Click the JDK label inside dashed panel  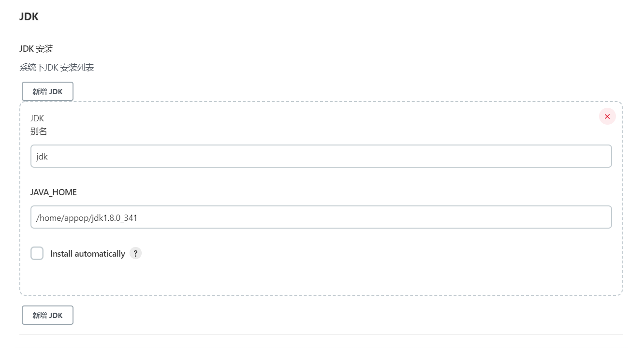coord(37,118)
